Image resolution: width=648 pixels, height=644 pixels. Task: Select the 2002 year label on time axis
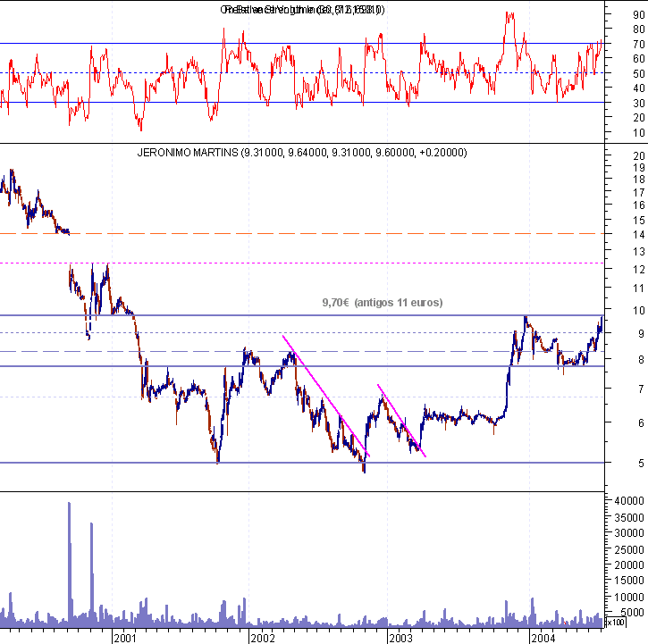point(263,639)
